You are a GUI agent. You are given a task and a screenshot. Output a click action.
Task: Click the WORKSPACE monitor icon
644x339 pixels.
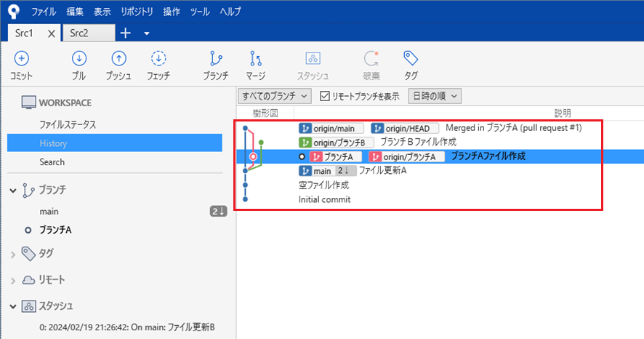click(x=29, y=103)
